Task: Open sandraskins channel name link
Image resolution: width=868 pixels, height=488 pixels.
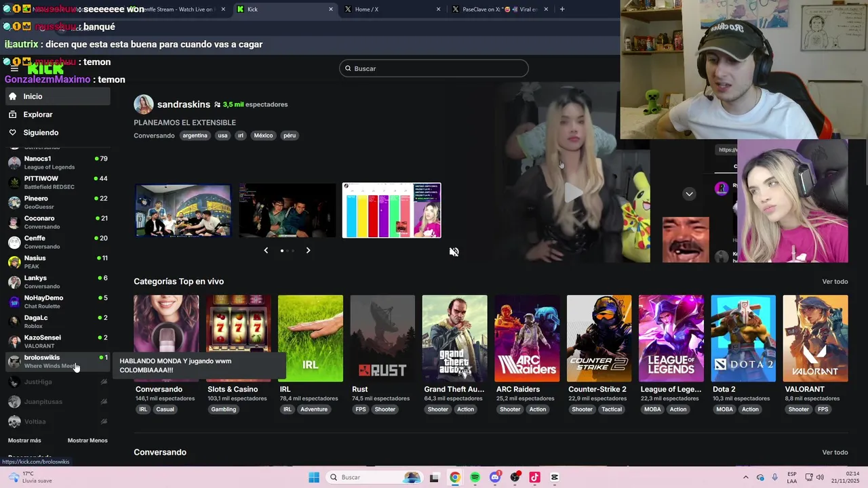Action: pos(184,104)
